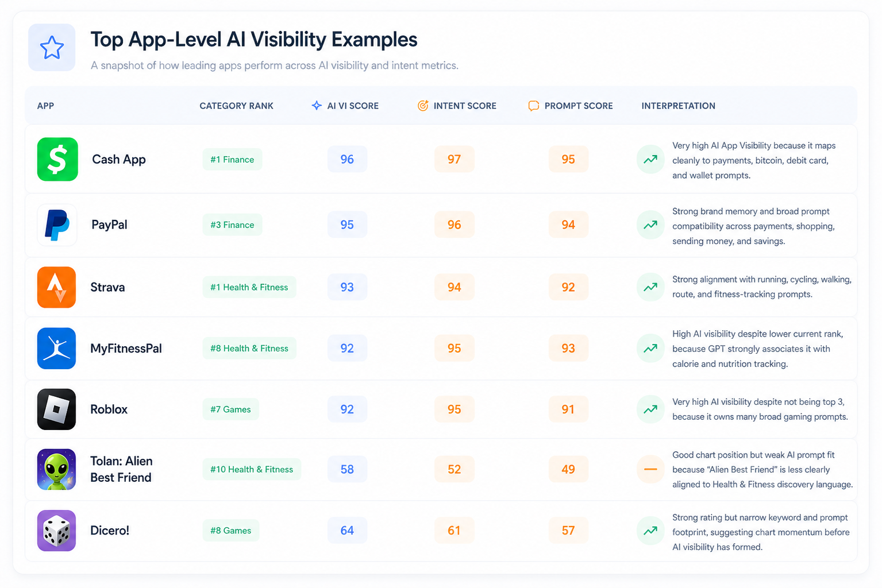Click the Dicero prompt score 57 chip
This screenshot has height=588, width=882.
click(568, 531)
